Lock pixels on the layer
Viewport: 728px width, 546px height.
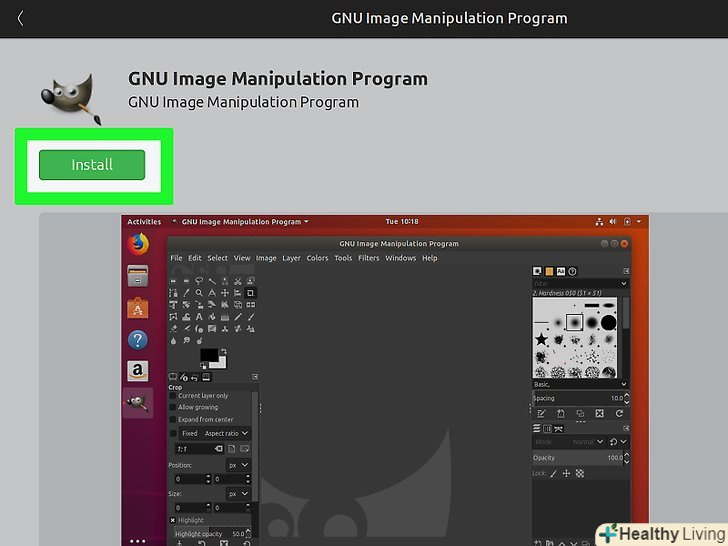click(553, 474)
